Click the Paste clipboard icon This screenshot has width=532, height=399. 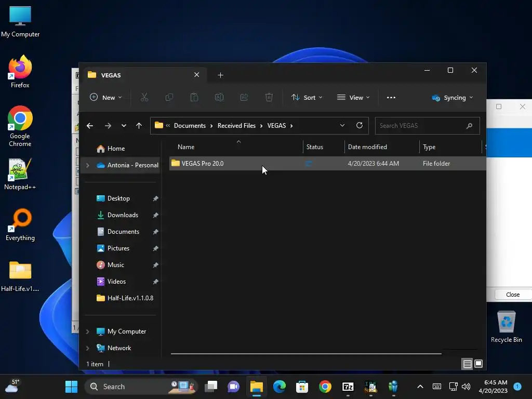click(x=194, y=97)
